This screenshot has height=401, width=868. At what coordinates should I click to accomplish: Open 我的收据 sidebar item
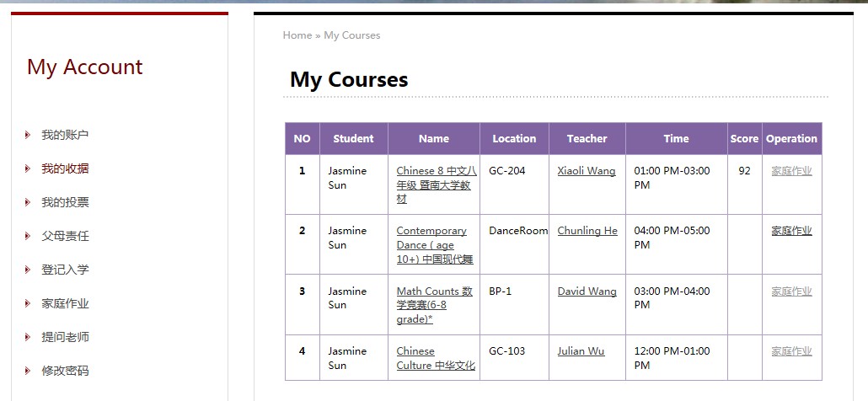65,168
